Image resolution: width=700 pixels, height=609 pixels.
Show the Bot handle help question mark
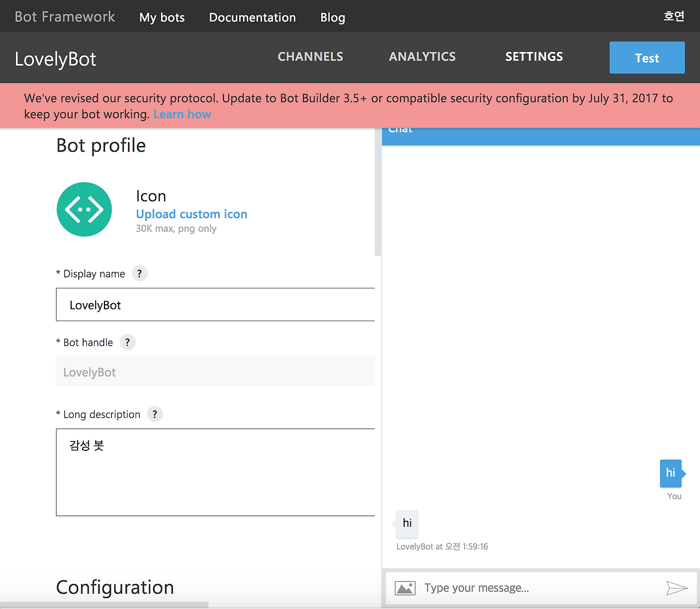coord(127,343)
